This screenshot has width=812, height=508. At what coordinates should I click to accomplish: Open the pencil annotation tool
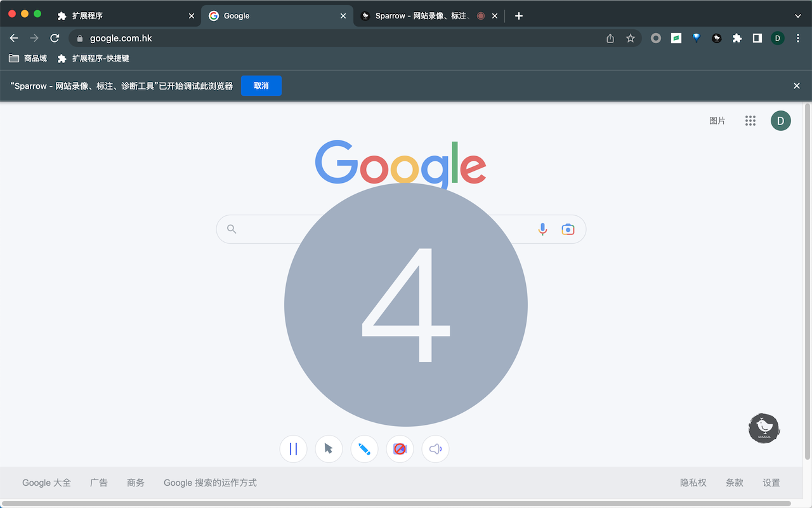pyautogui.click(x=364, y=449)
